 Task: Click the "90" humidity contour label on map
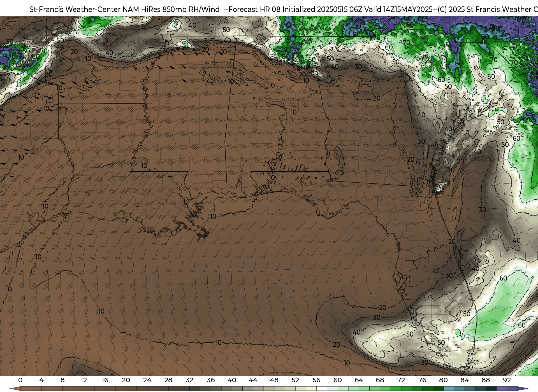coord(496,28)
